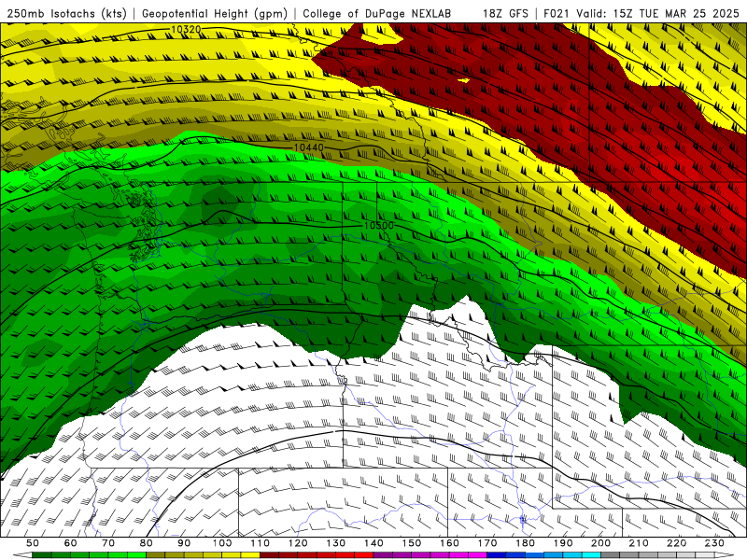747x560 pixels.
Task: Click the 70 value on the color scale
Action: [108, 543]
